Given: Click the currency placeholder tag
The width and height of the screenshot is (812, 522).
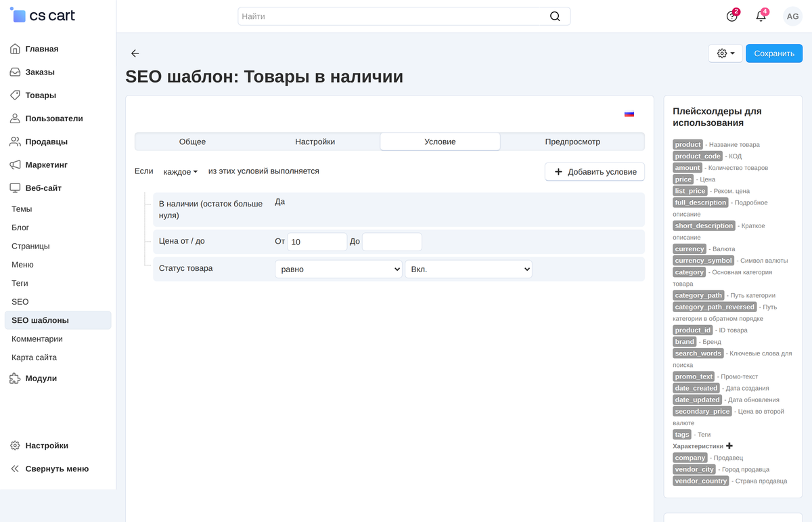Looking at the screenshot, I should [690, 248].
